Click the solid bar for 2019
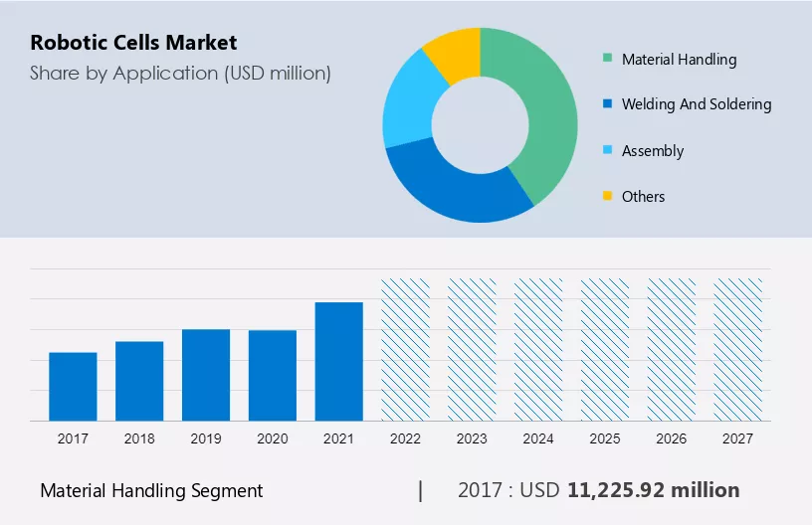 point(206,375)
